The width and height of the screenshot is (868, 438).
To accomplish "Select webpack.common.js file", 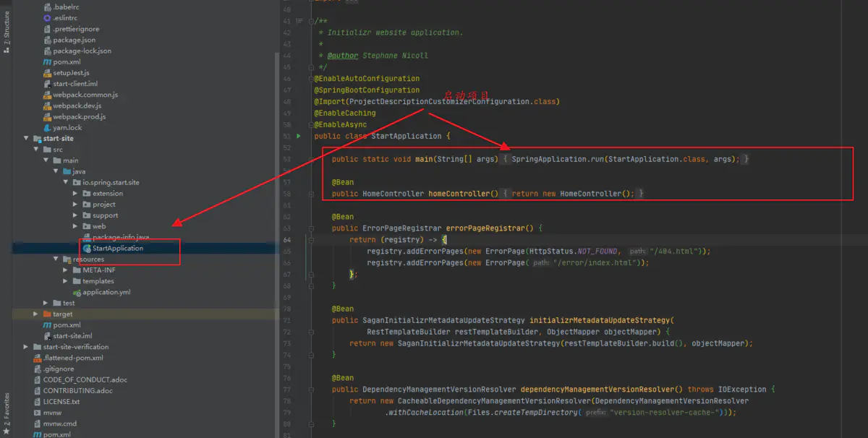I will tap(85, 95).
